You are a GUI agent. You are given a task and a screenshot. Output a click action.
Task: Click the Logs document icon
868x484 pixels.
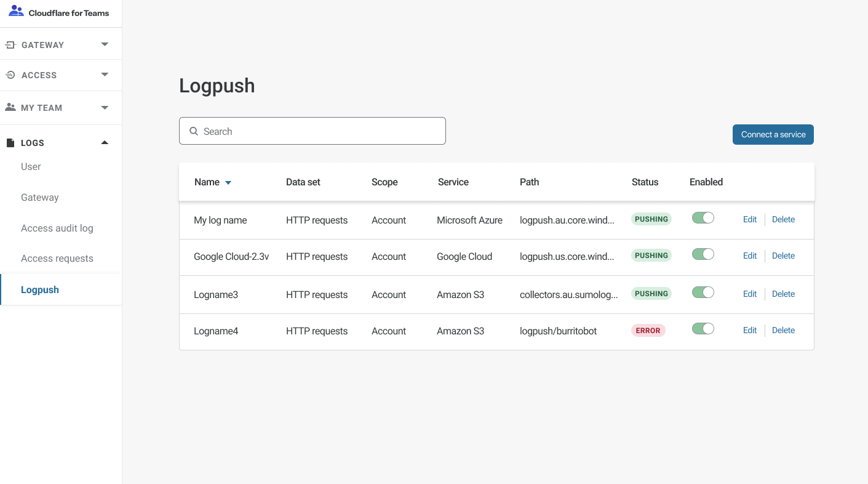click(10, 143)
